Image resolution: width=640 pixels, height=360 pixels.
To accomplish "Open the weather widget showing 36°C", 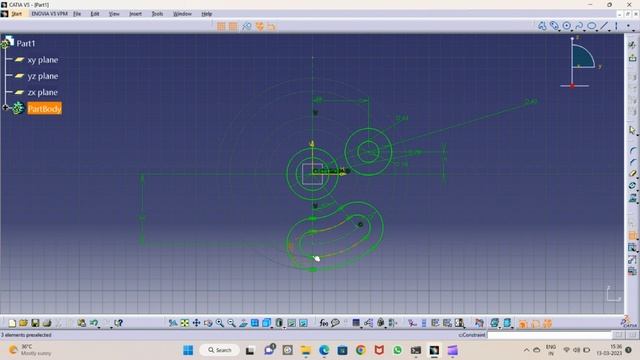I will point(31,350).
